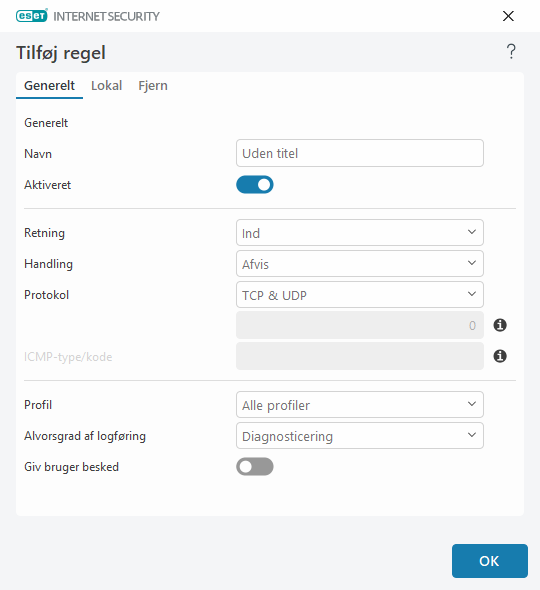Screen dimensions: 540x590
Task: Click the disabled ICMP-type/kode input field
Action: click(x=360, y=356)
